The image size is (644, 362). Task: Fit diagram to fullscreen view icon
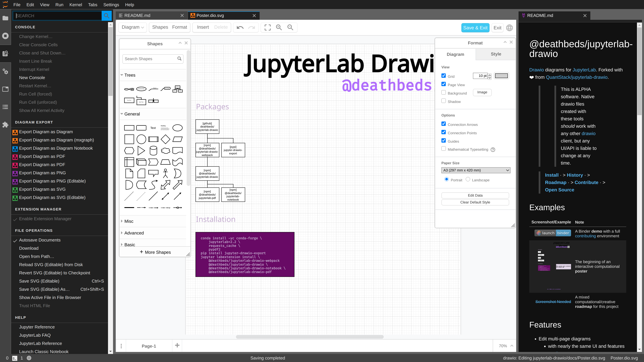[x=267, y=27]
